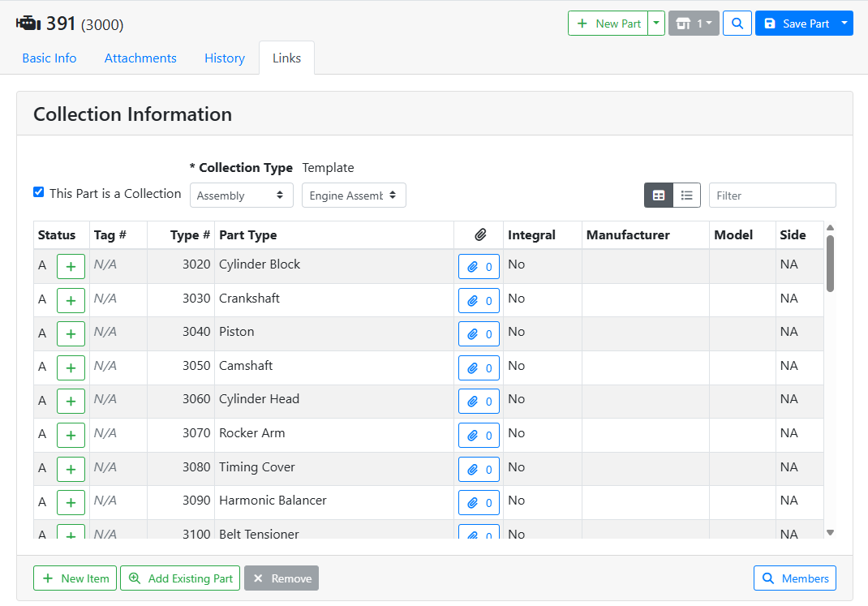Open the Attachments tab
868x606 pixels.
point(140,58)
